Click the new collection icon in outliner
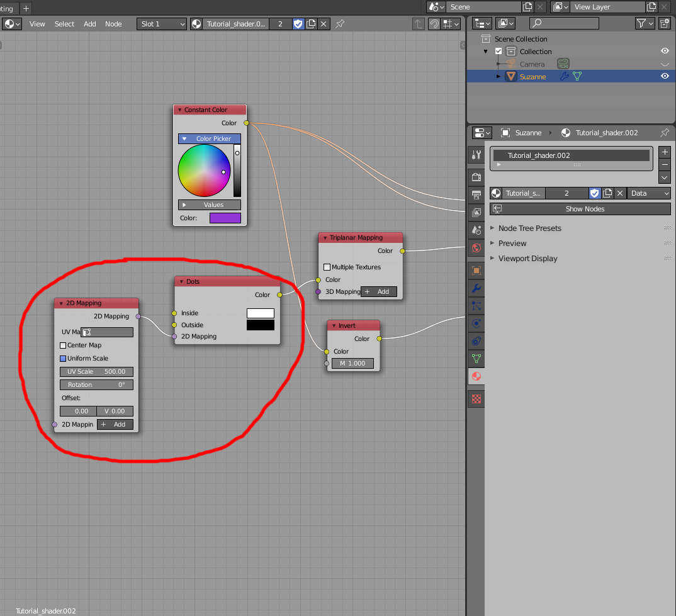Image resolution: width=676 pixels, height=616 pixels. coord(665,23)
